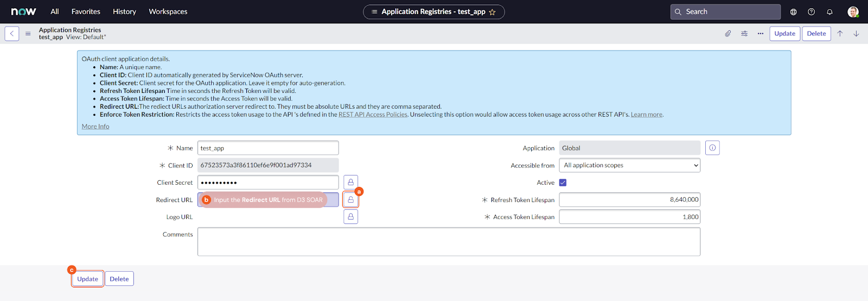The width and height of the screenshot is (868, 301).
Task: Click the bottom Update button
Action: click(87, 279)
